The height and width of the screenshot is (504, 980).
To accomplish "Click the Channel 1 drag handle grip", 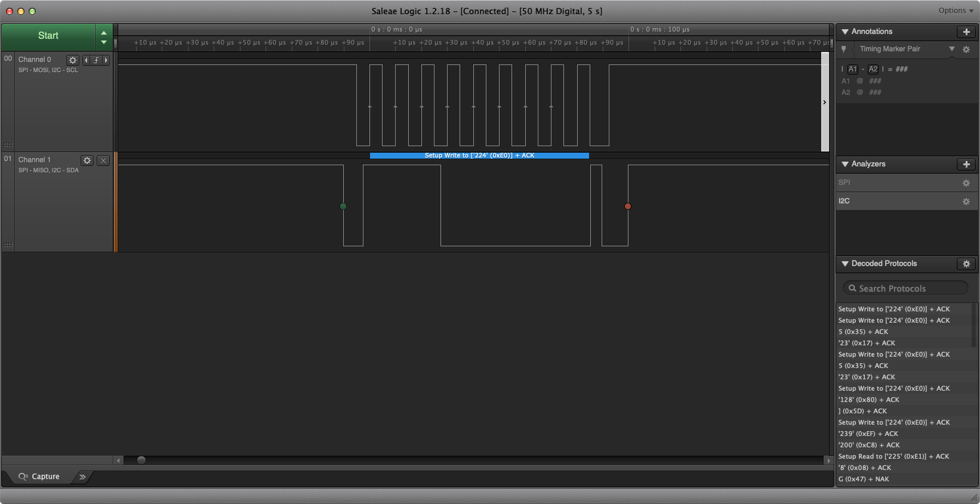I will [8, 245].
